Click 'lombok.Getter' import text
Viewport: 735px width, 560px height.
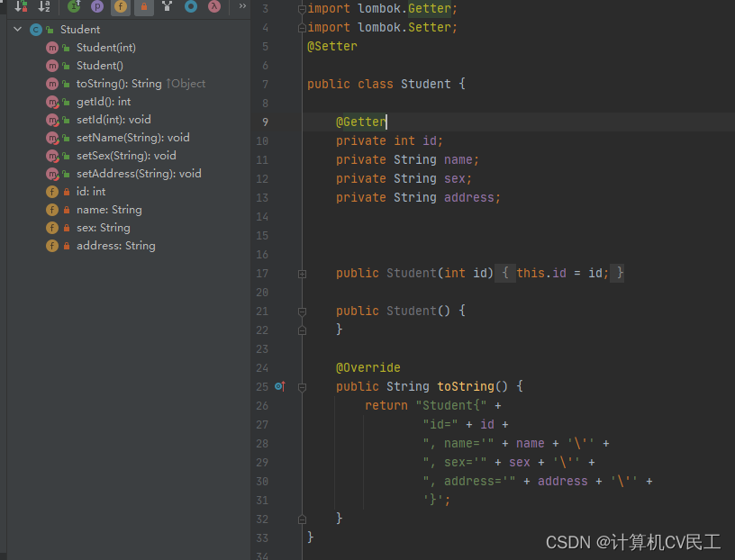coord(404,8)
